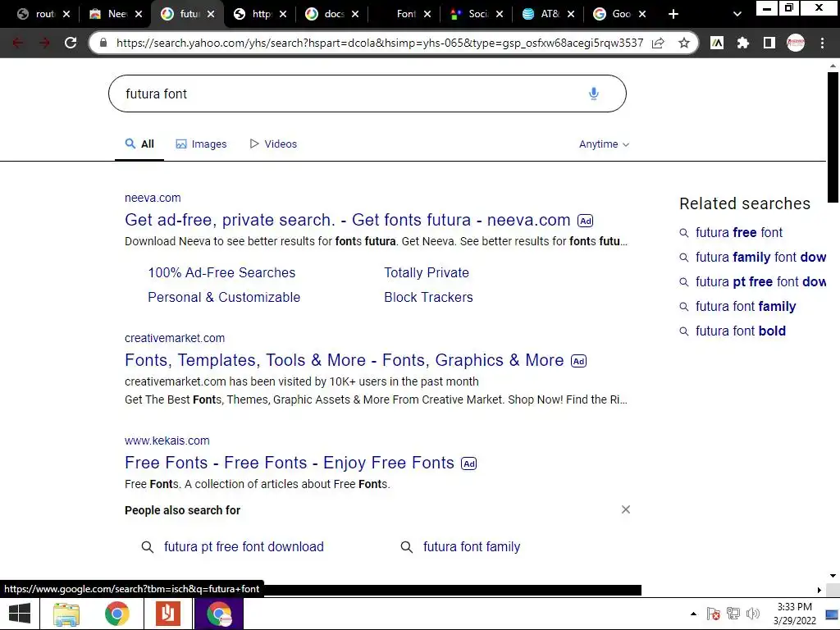Select related search 'futura family font dow'
Viewport: 840px width, 630px height.
click(760, 257)
